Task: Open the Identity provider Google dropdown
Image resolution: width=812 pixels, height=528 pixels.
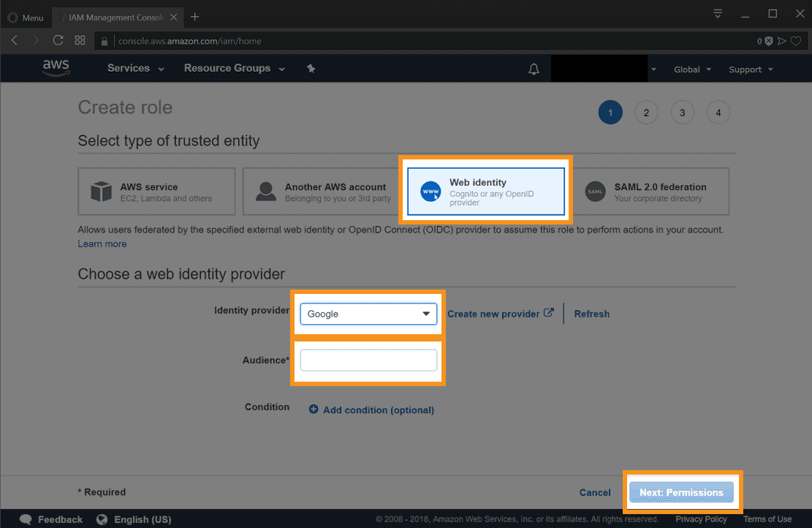Action: tap(368, 314)
